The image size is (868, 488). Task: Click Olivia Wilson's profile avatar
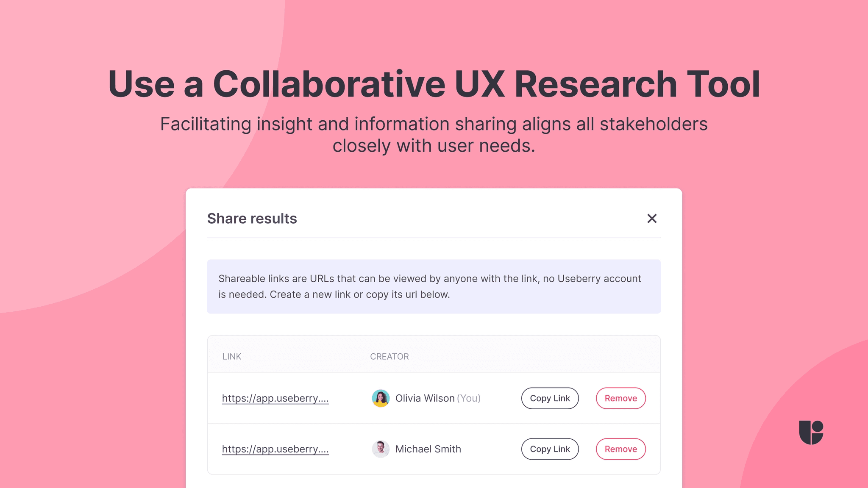pos(381,398)
